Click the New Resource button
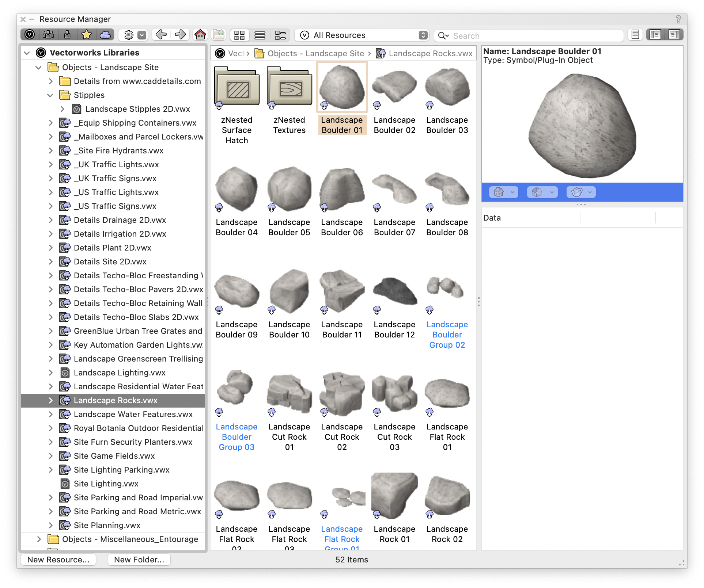Viewport: 704px width, 588px height. coord(58,560)
